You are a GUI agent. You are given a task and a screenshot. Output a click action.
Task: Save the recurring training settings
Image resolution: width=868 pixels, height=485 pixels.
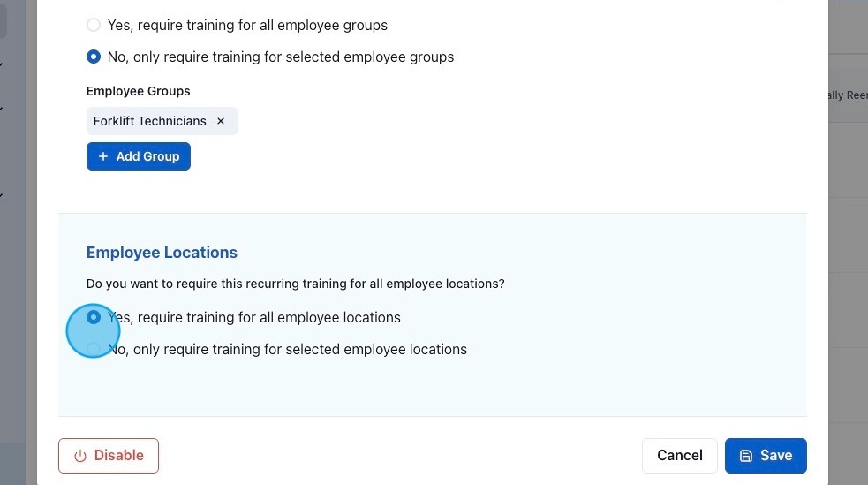(x=766, y=456)
